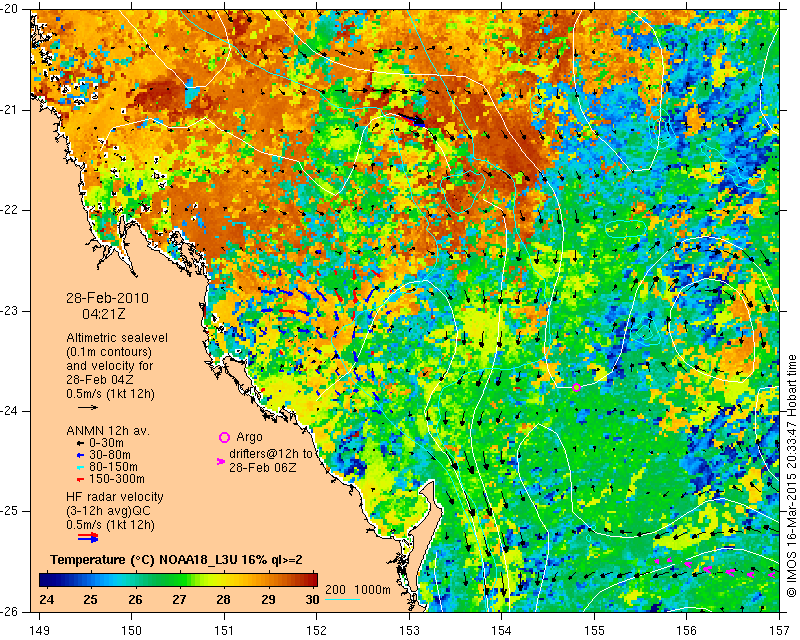Click the longitude axis label 157

point(780,631)
